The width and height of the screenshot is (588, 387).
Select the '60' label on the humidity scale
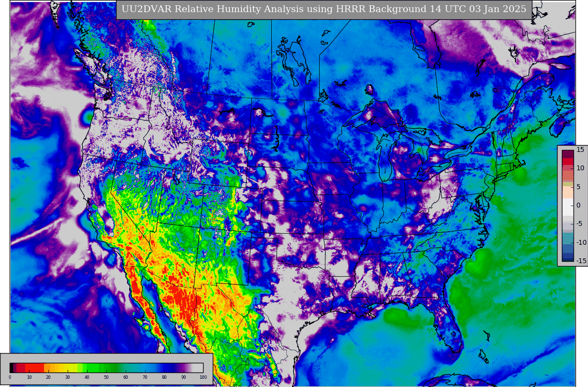[126, 377]
